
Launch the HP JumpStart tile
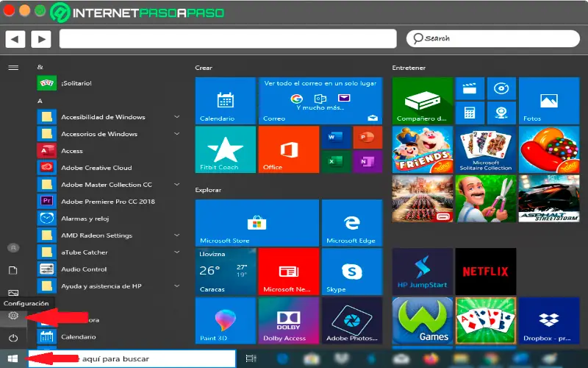[x=423, y=272]
